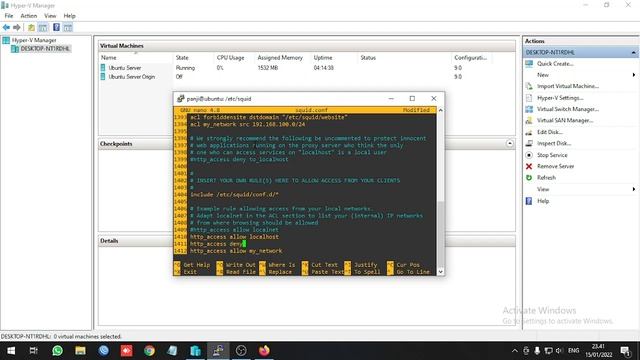This screenshot has width=640, height=360.
Task: Click Remove Server action
Action: pos(556,166)
